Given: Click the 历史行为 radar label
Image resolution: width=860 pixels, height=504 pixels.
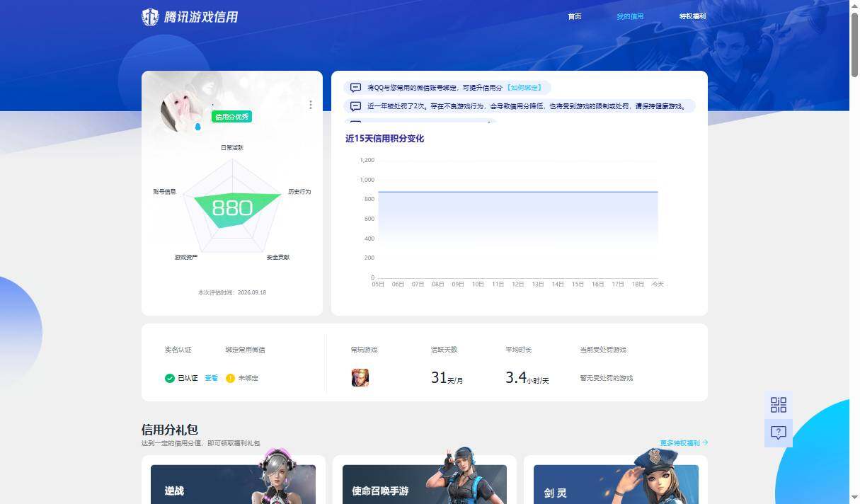Looking at the screenshot, I should (x=299, y=192).
